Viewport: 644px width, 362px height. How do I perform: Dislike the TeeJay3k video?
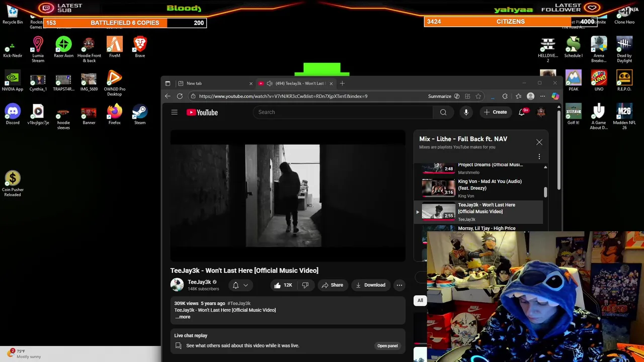click(x=305, y=285)
